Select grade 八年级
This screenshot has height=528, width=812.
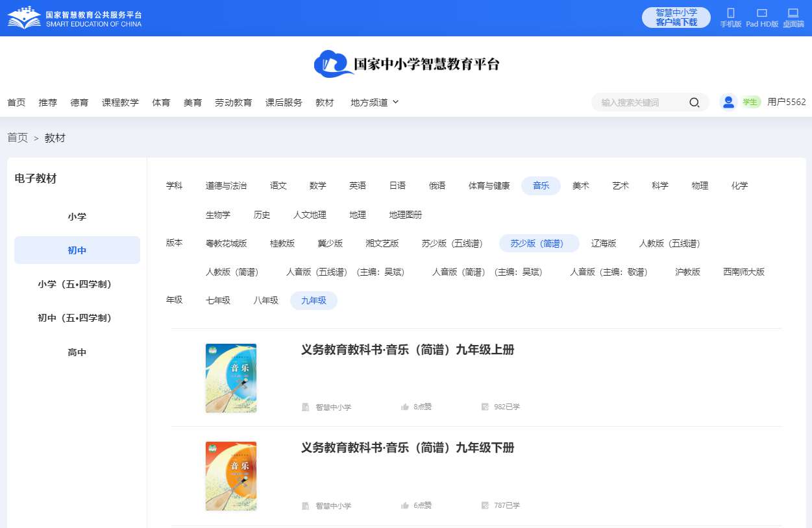(266, 300)
